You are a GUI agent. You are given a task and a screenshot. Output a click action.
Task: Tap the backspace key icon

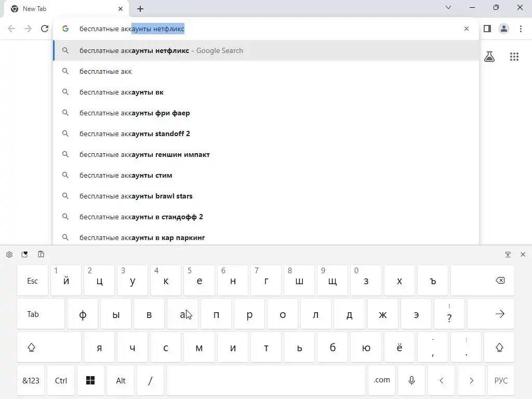tap(483, 281)
